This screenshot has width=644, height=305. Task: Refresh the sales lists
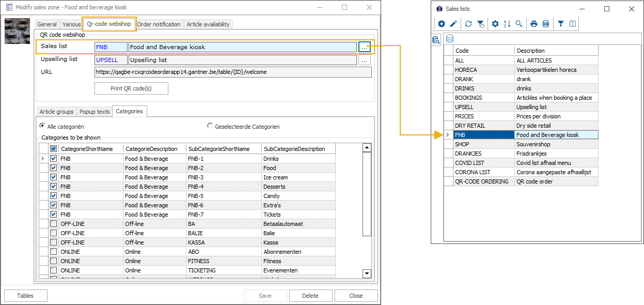point(468,24)
